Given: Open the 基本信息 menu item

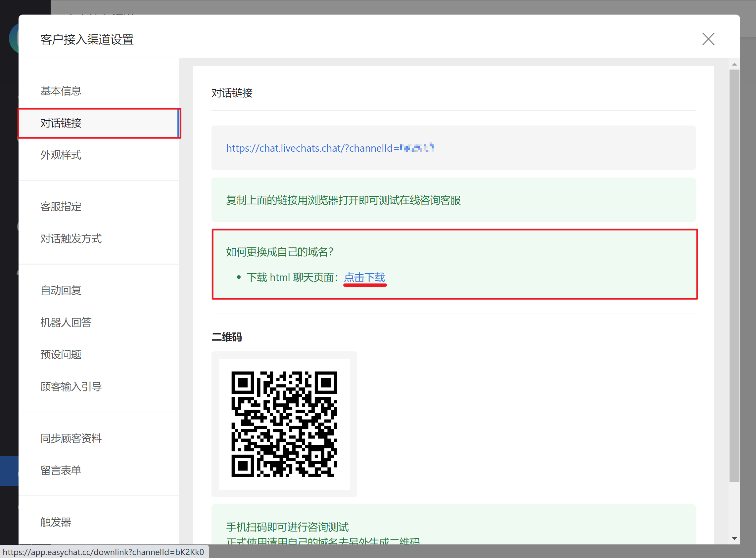Looking at the screenshot, I should coord(61,91).
